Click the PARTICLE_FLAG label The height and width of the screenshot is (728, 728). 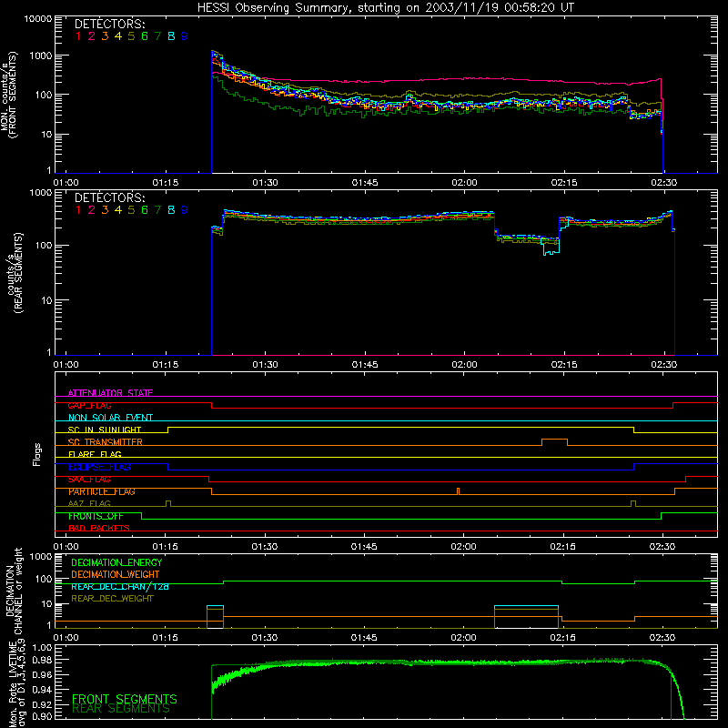(x=102, y=491)
